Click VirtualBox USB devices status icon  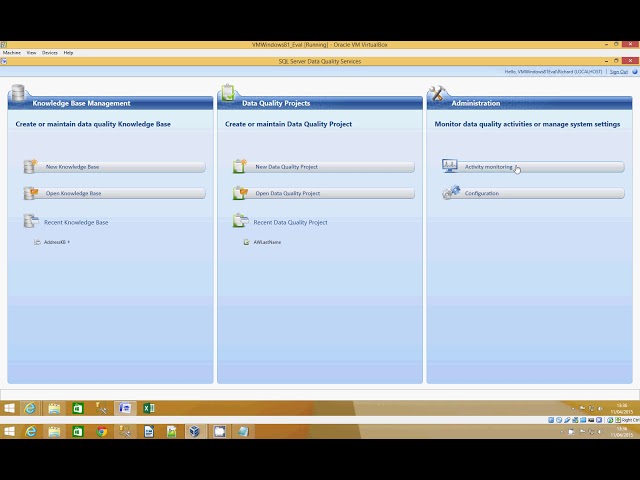567,420
